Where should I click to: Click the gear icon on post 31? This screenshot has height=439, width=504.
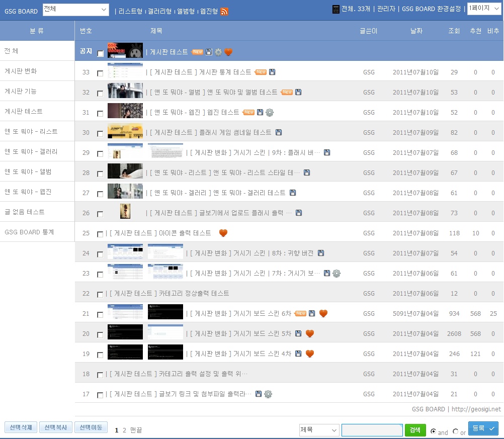[x=270, y=112]
